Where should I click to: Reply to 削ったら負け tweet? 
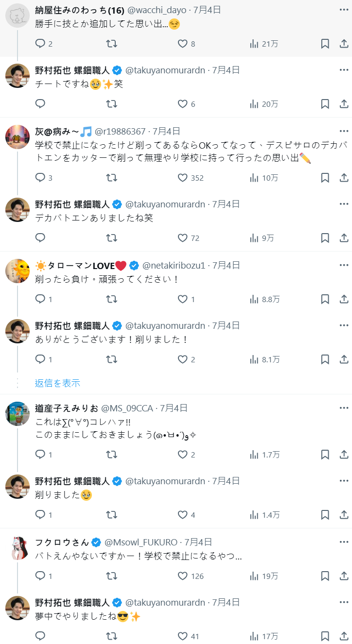click(40, 299)
